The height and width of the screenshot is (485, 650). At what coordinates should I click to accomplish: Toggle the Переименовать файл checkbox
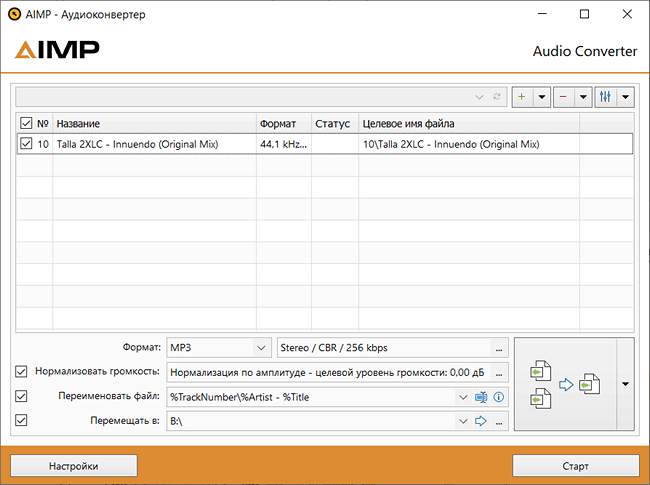click(x=21, y=396)
